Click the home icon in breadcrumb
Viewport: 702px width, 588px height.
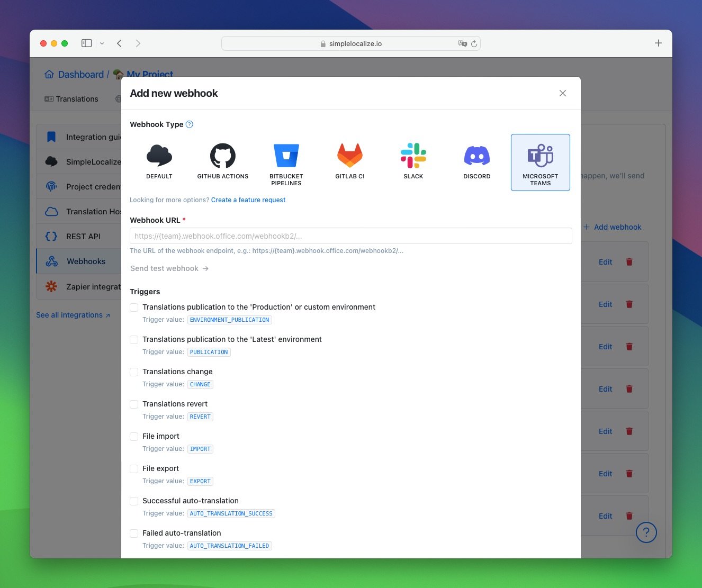coord(49,75)
